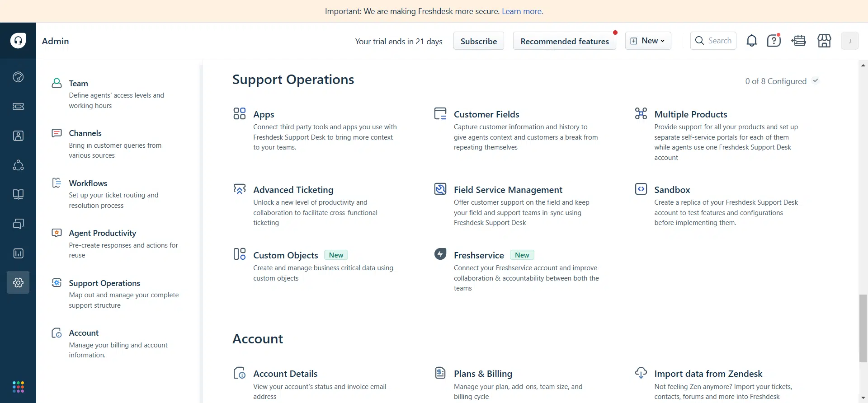The width and height of the screenshot is (868, 403).
Task: Open Contacts icon in sidebar
Action: 18,136
